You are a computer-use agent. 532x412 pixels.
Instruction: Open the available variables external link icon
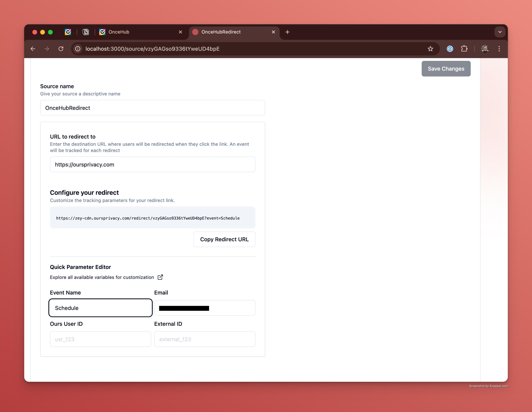[x=160, y=277]
